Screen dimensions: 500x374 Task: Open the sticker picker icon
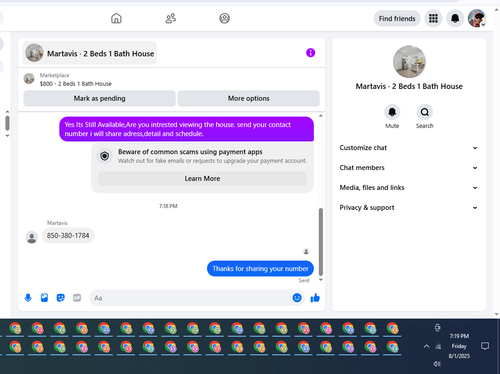[x=61, y=298]
